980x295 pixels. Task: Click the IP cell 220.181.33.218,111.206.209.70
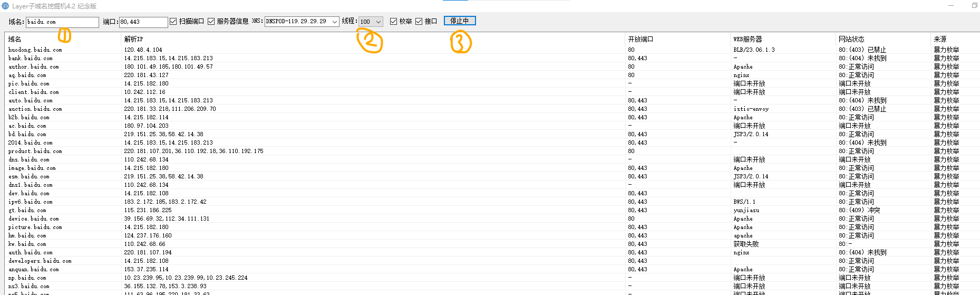tap(170, 109)
